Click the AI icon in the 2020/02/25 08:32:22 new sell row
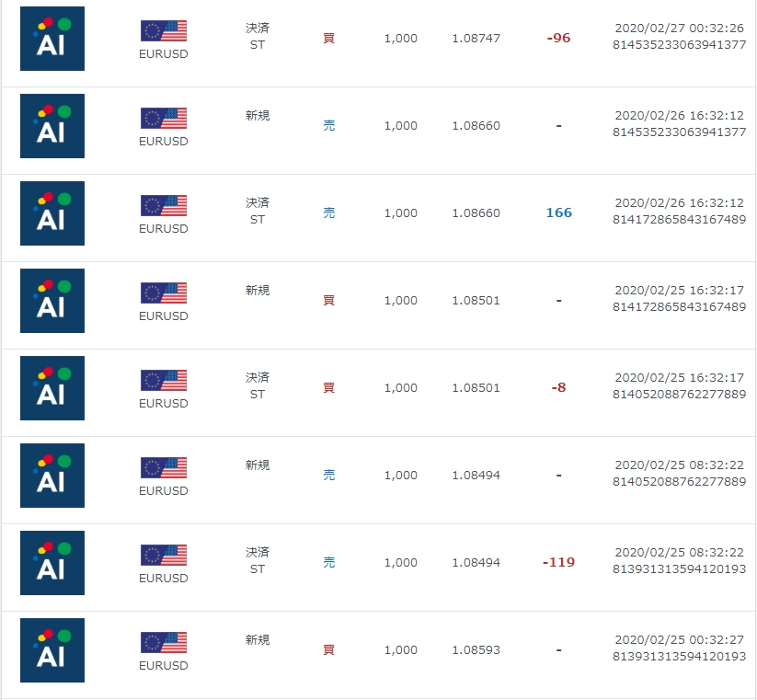The height and width of the screenshot is (700, 757). coord(52,476)
